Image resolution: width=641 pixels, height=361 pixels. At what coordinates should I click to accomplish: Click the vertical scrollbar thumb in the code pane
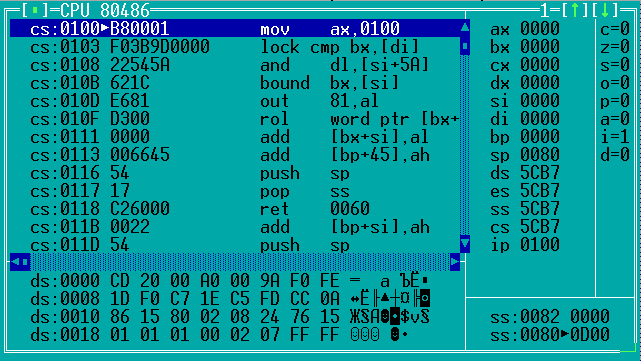(x=465, y=46)
